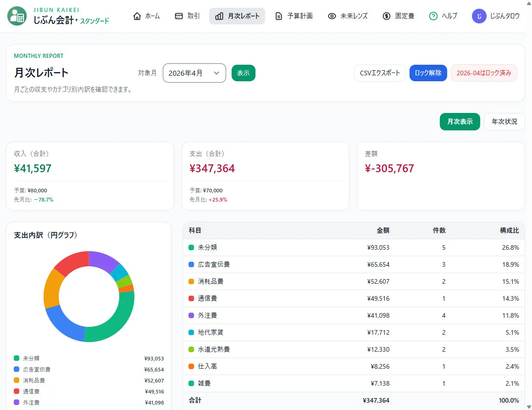Image resolution: width=532 pixels, height=410 pixels.
Task: Click the card icon beside 取引
Action: (179, 16)
